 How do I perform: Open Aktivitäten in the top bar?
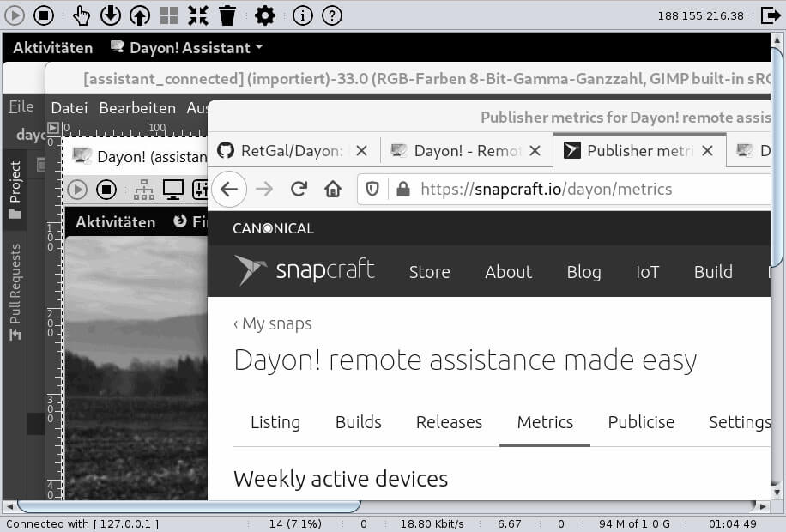(x=52, y=48)
